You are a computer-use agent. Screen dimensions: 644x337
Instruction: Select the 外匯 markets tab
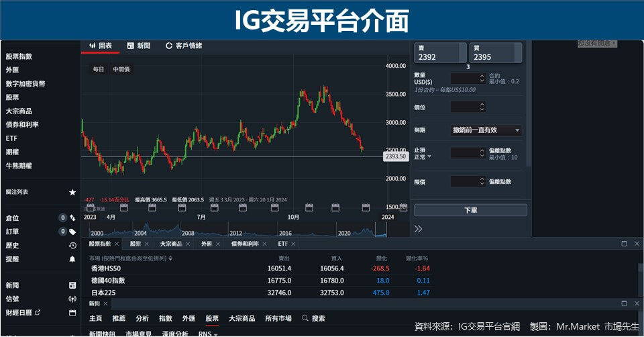[x=207, y=244]
